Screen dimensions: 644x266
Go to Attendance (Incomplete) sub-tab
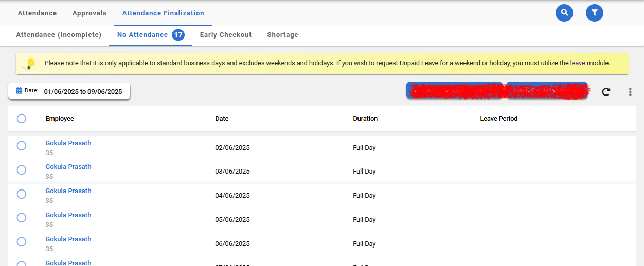pos(59,35)
